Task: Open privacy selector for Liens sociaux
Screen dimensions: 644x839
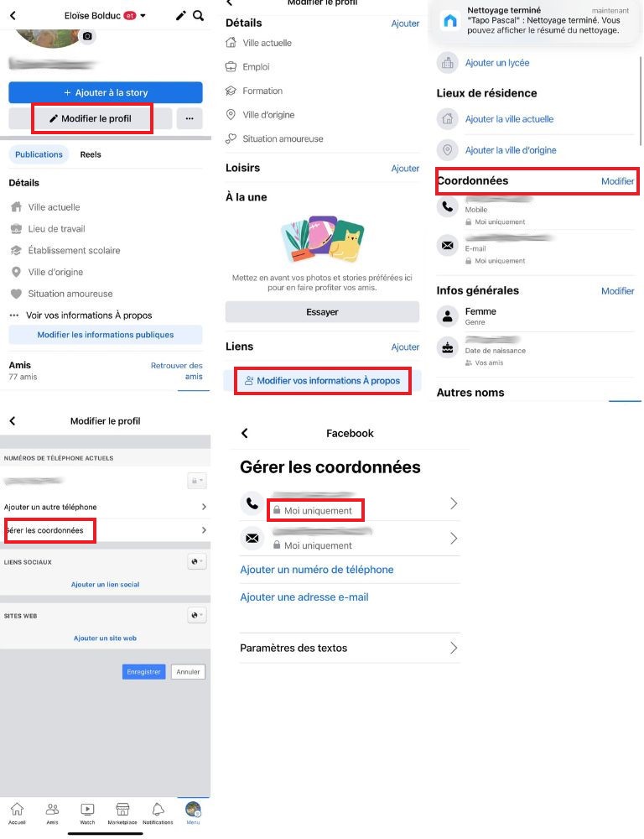Action: coord(196,561)
